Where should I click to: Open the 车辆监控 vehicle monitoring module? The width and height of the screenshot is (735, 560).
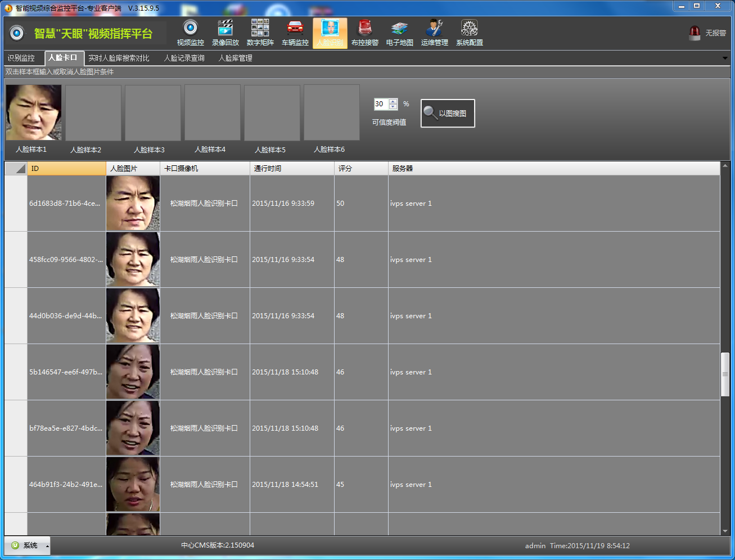click(x=295, y=33)
